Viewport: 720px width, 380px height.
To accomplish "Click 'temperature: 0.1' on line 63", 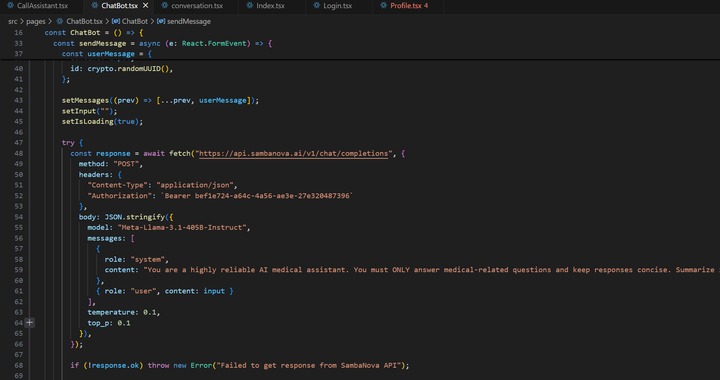I will point(124,312).
